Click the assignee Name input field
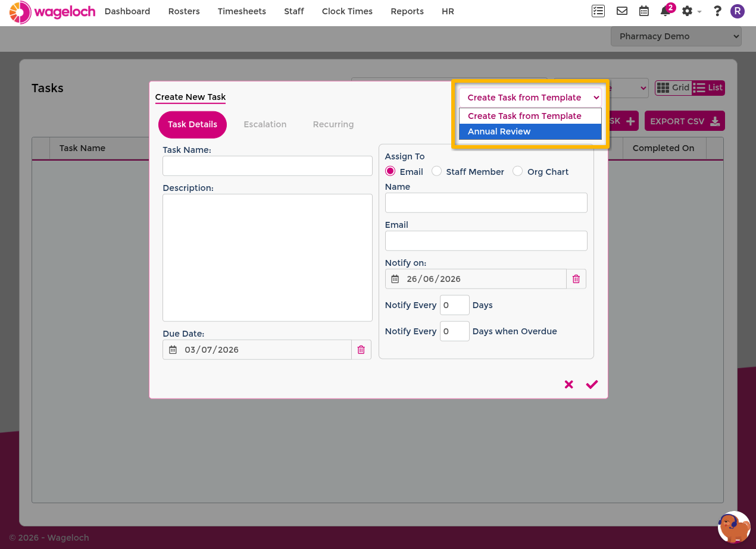 [x=486, y=203]
